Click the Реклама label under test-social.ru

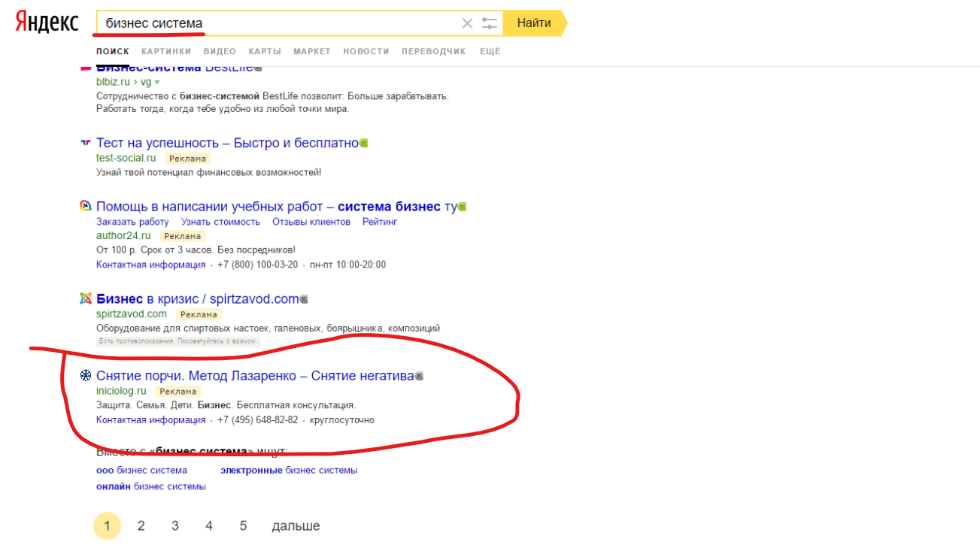(187, 159)
